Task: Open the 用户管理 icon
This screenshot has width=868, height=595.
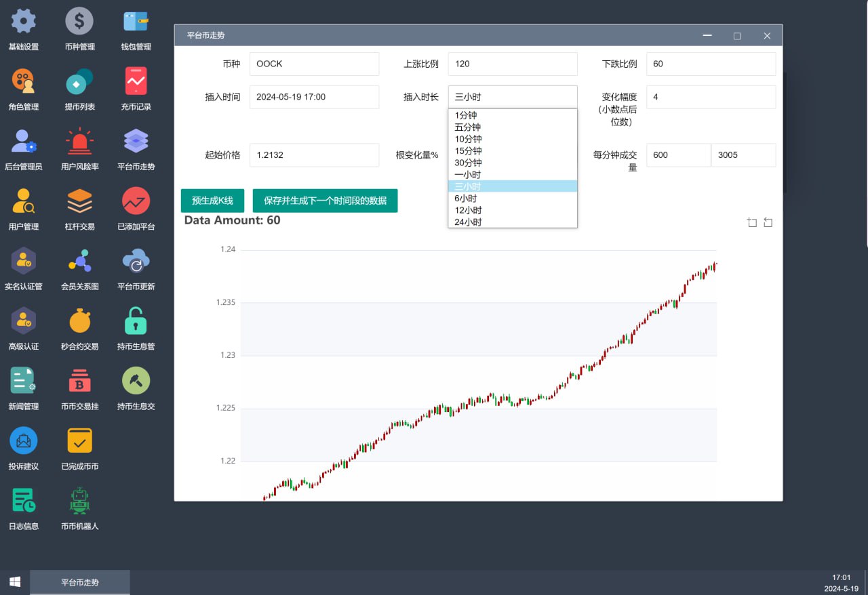Action: 24,201
